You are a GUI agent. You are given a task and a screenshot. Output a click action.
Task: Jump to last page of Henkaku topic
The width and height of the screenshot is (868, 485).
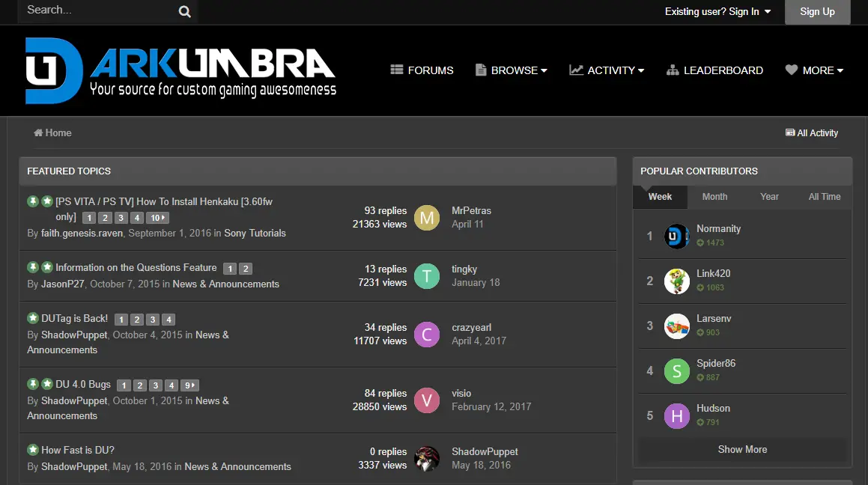click(x=157, y=218)
